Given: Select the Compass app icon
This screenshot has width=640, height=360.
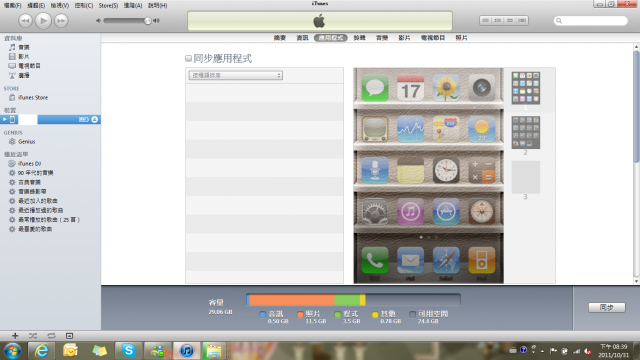Looking at the screenshot, I should [481, 211].
